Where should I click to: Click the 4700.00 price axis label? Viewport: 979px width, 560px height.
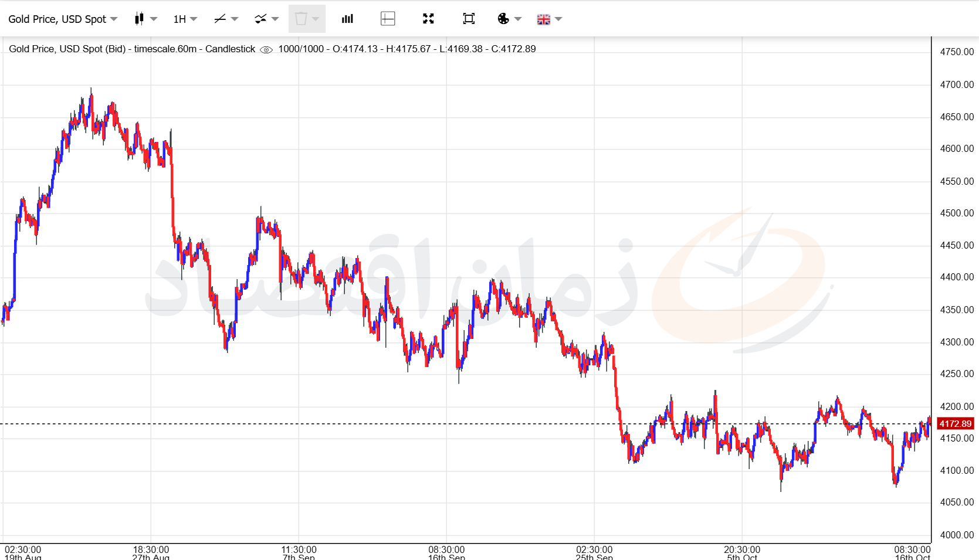point(957,84)
